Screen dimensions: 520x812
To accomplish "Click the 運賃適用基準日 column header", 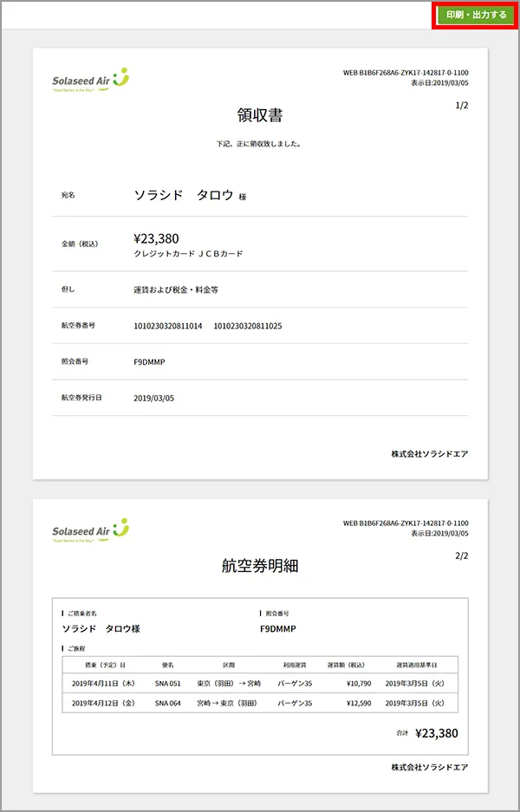I will (415, 665).
